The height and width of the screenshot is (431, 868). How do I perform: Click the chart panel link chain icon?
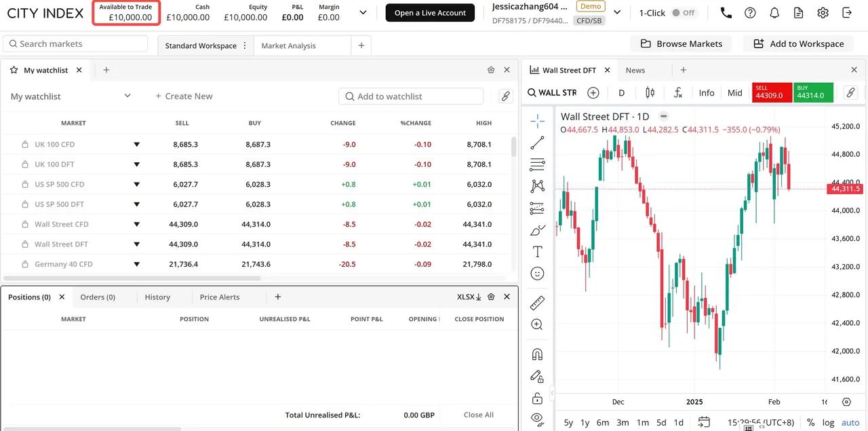click(x=850, y=92)
